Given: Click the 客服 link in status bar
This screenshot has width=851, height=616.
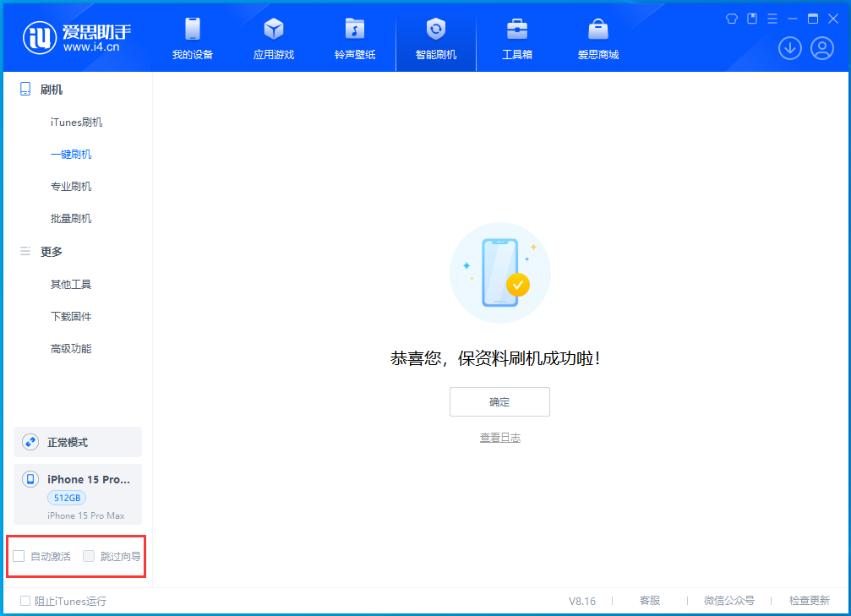Looking at the screenshot, I should (x=650, y=600).
